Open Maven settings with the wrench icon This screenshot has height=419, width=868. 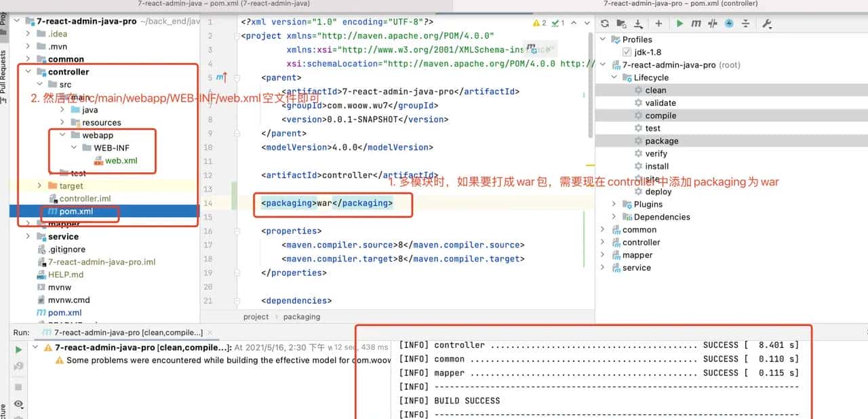click(768, 23)
